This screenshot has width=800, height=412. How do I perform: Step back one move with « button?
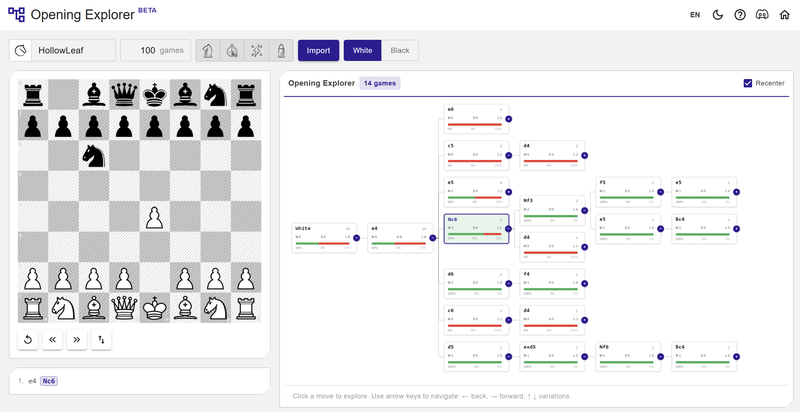52,340
